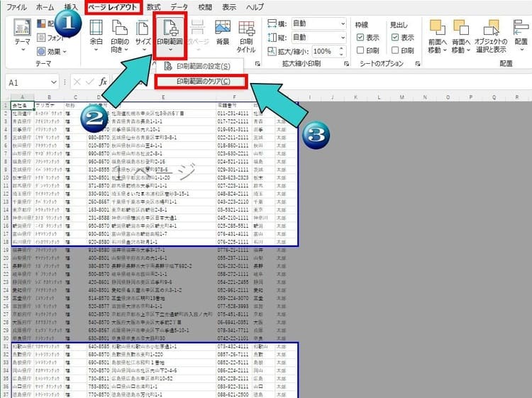Switch to the ページ レイアウト tab
Viewport: 532px width, 398px height.
pyautogui.click(x=113, y=7)
